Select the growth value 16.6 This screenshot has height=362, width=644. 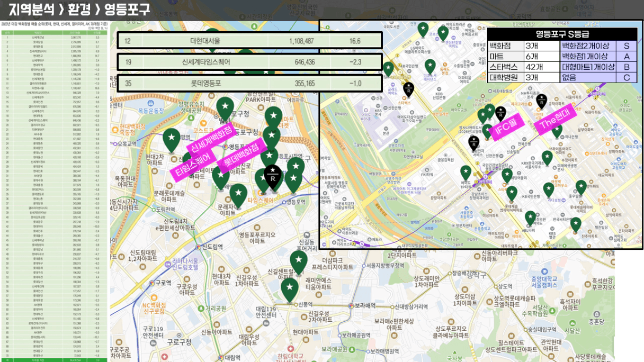coord(355,41)
